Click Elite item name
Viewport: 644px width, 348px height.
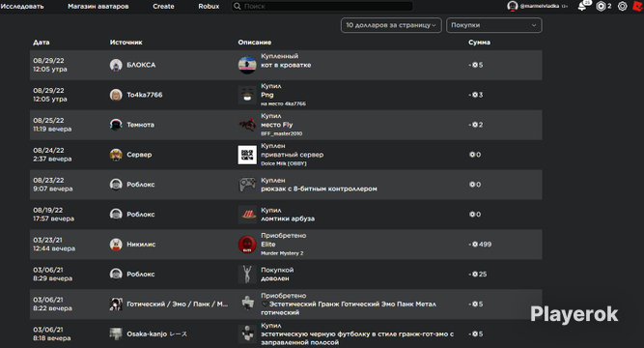[x=268, y=245]
